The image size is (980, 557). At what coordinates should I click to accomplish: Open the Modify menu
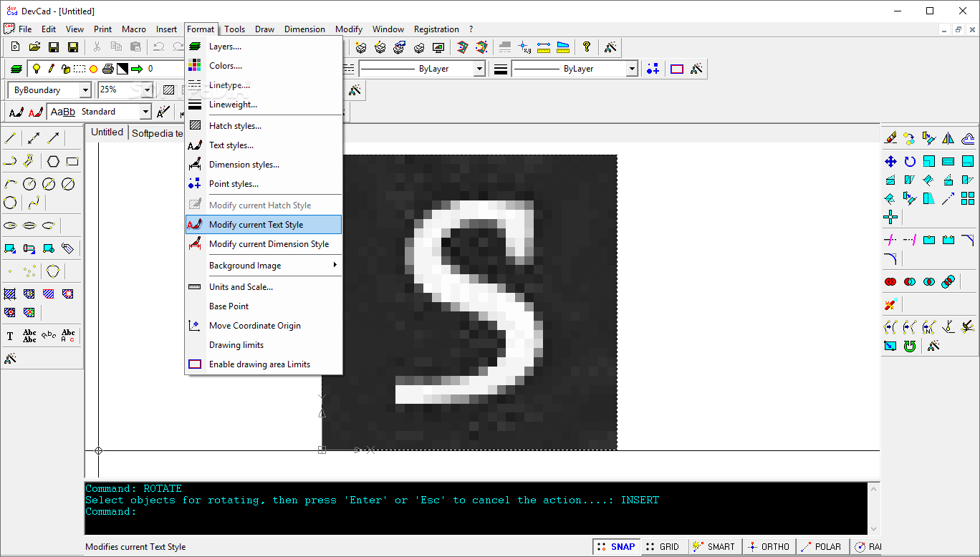coord(349,29)
